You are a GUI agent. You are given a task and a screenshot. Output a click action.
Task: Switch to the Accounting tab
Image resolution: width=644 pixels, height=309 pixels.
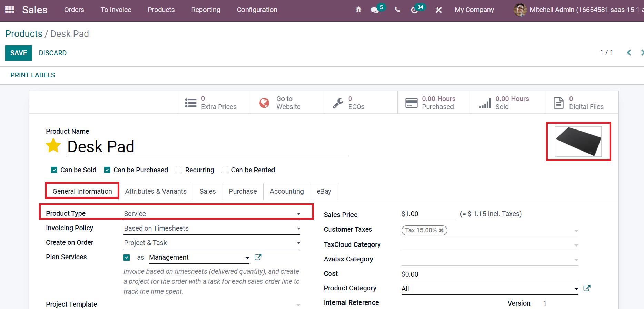coord(287,191)
